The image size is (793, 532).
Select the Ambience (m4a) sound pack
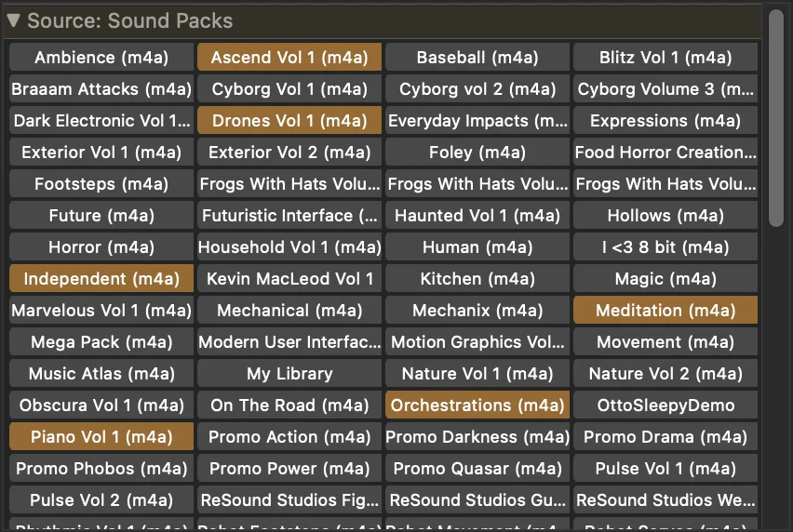click(x=101, y=57)
